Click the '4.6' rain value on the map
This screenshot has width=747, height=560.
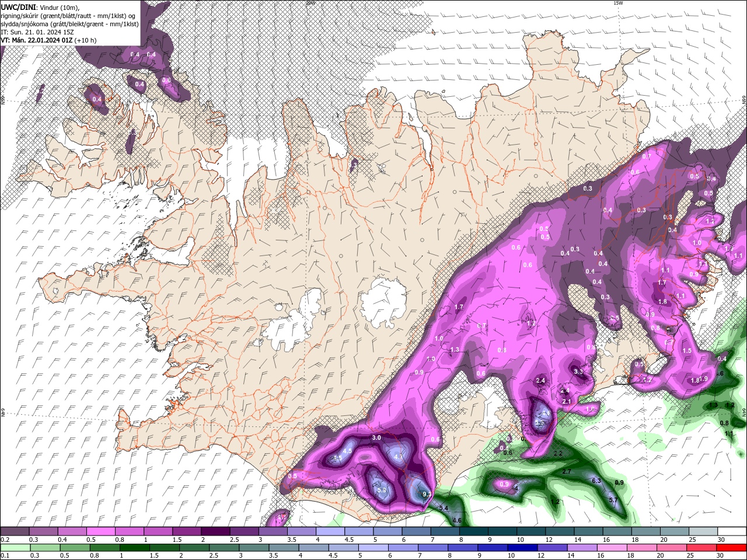point(457,520)
